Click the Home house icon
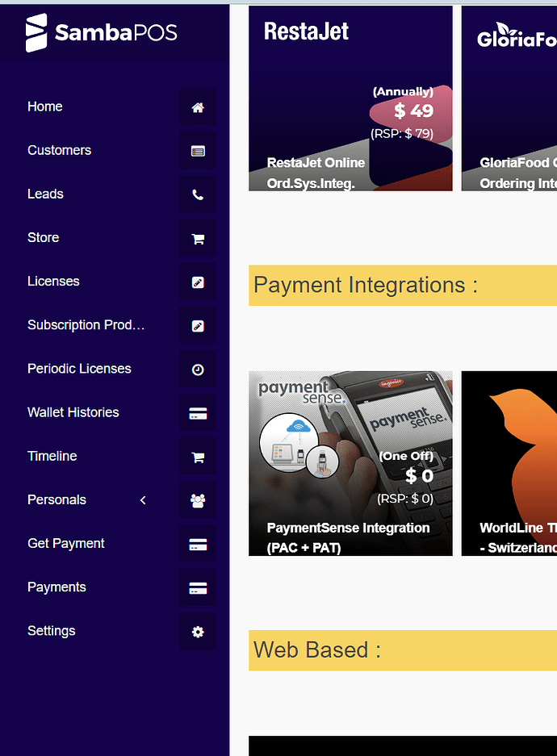Screen dimensions: 557x756 (198, 107)
